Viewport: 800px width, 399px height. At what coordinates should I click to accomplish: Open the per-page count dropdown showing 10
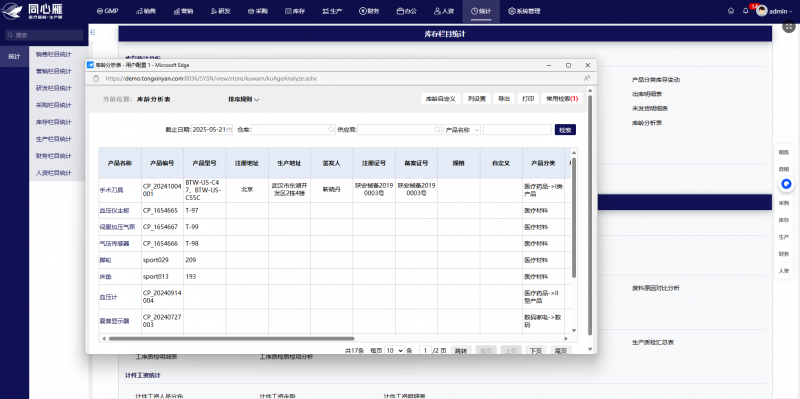point(394,351)
